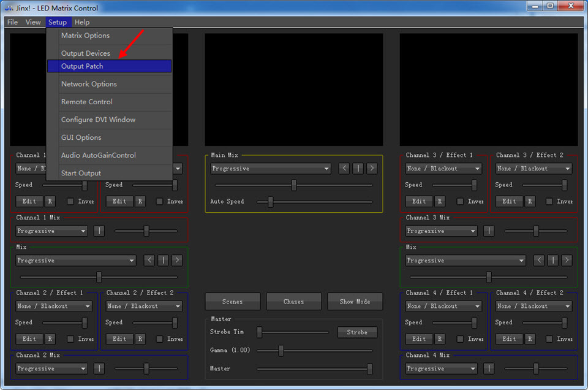Click R button in Channel 4 Effect 2

(529, 339)
